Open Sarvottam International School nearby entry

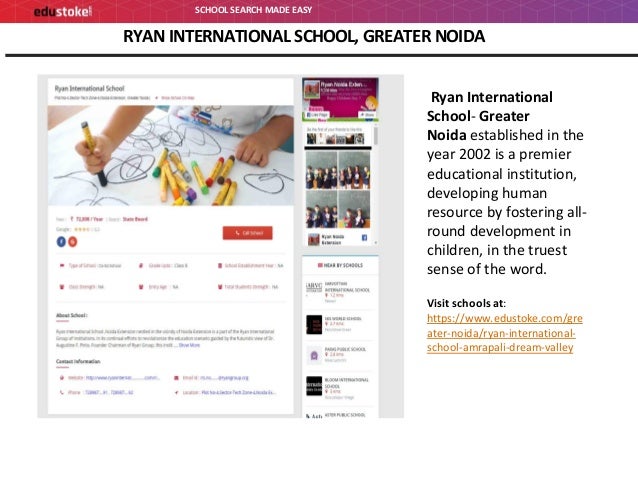coord(339,292)
